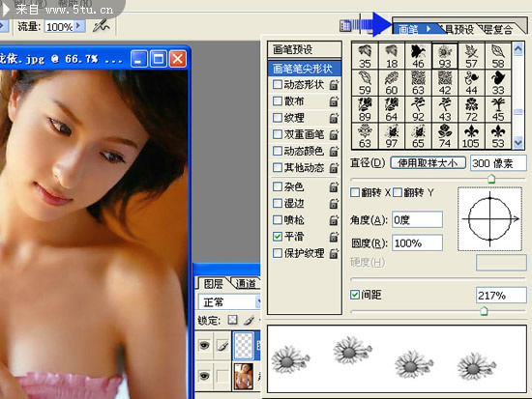Image resolution: width=532 pixels, height=399 pixels.
Task: Select the flower brush tip 93
Action: tap(445, 56)
